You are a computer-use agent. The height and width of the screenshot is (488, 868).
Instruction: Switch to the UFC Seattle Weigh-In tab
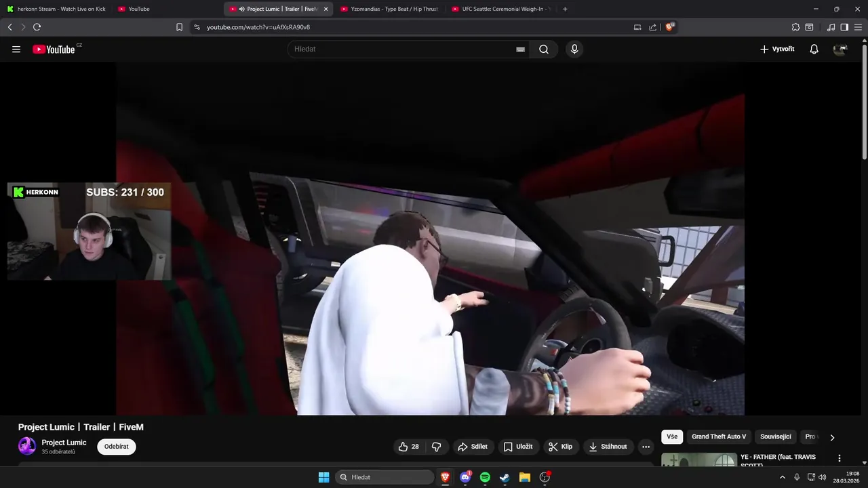point(501,9)
